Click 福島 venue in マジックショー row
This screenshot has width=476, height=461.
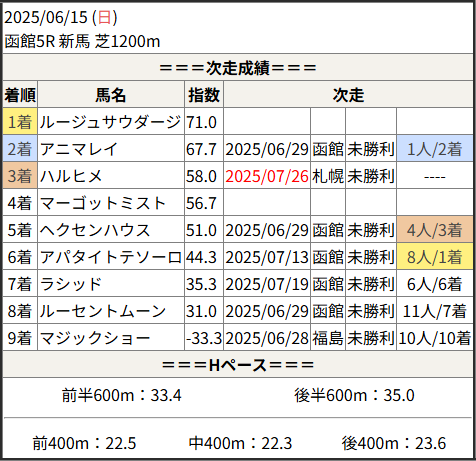[328, 338]
